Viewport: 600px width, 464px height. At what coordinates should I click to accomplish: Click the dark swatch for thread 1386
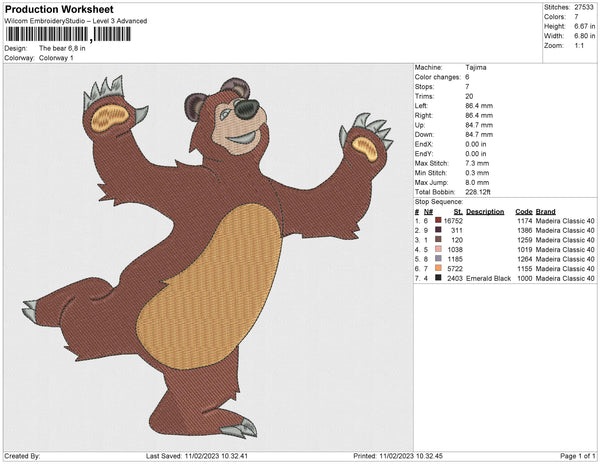click(x=438, y=230)
